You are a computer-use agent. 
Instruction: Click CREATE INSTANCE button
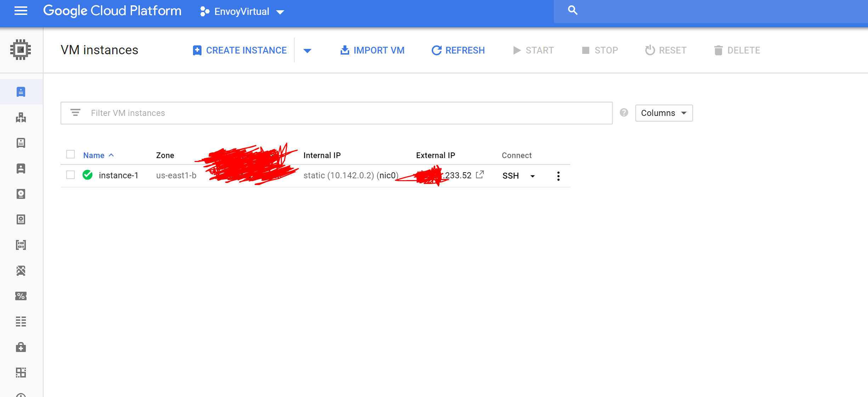pyautogui.click(x=240, y=50)
